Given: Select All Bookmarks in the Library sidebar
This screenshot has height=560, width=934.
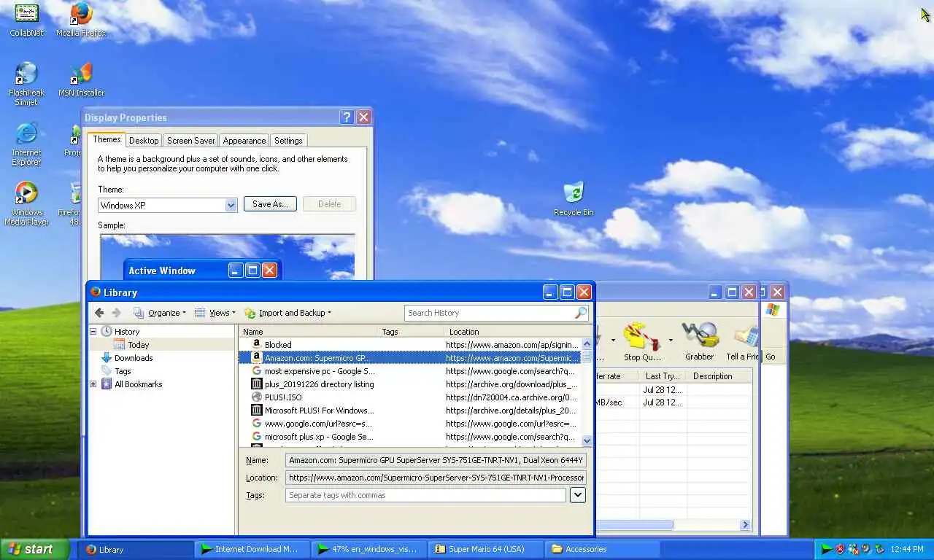Looking at the screenshot, I should pyautogui.click(x=138, y=384).
